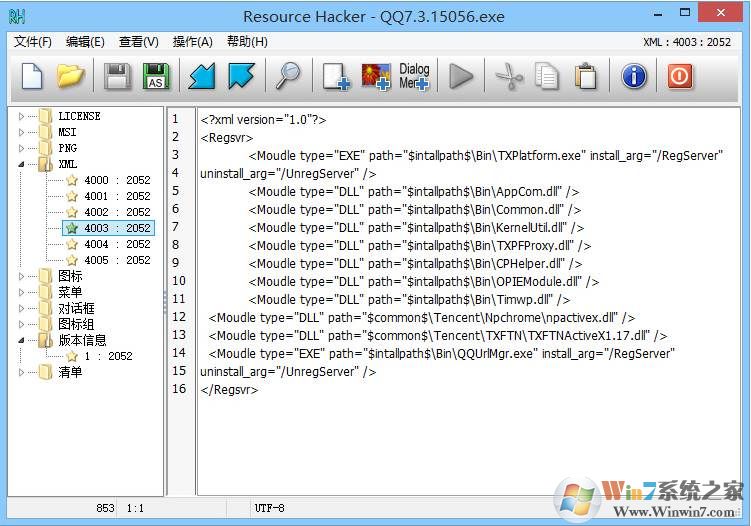The width and height of the screenshot is (751, 526).
Task: Click the red power exit icon
Action: pyautogui.click(x=680, y=76)
